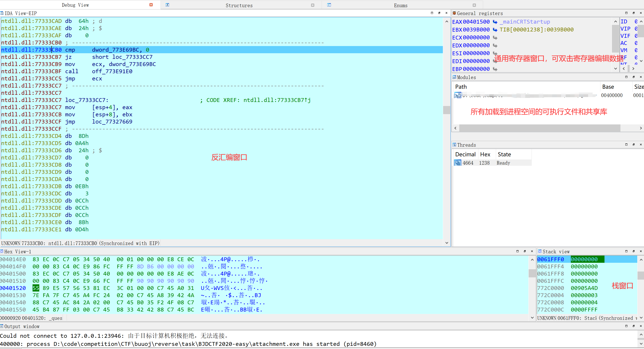This screenshot has height=349, width=644.
Task: Select the stack entry at 0061FFF0
Action: coord(551,259)
